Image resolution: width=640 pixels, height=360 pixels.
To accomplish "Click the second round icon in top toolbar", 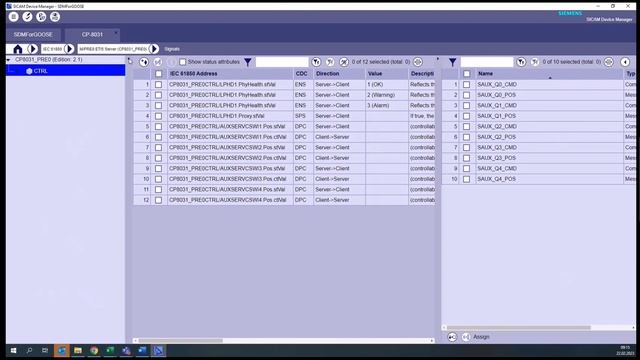I will (x=27, y=17).
